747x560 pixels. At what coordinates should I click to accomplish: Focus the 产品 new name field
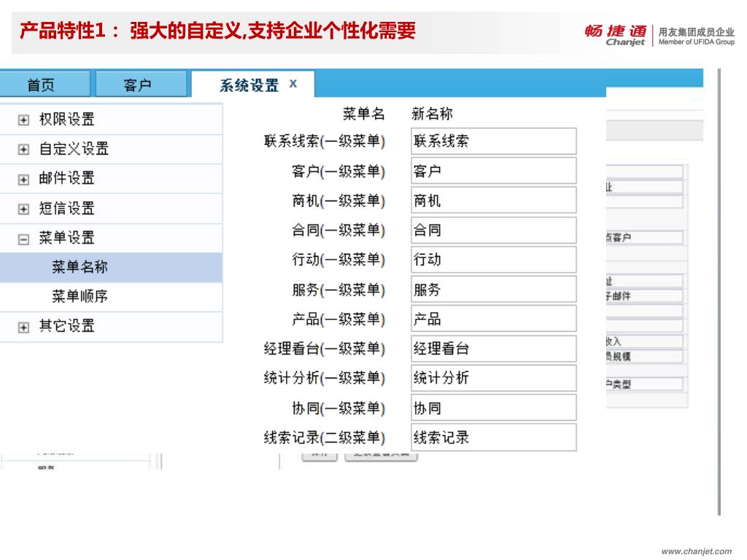[x=494, y=319]
